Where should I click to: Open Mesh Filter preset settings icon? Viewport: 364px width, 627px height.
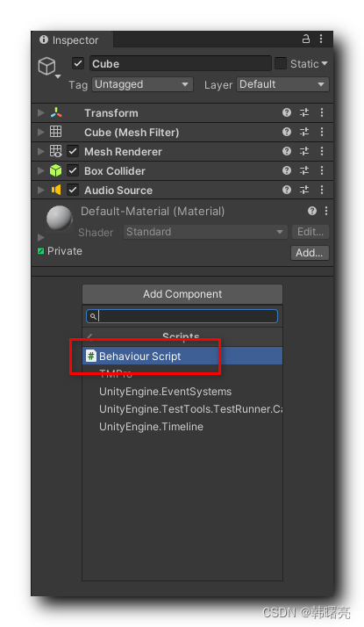coord(304,132)
